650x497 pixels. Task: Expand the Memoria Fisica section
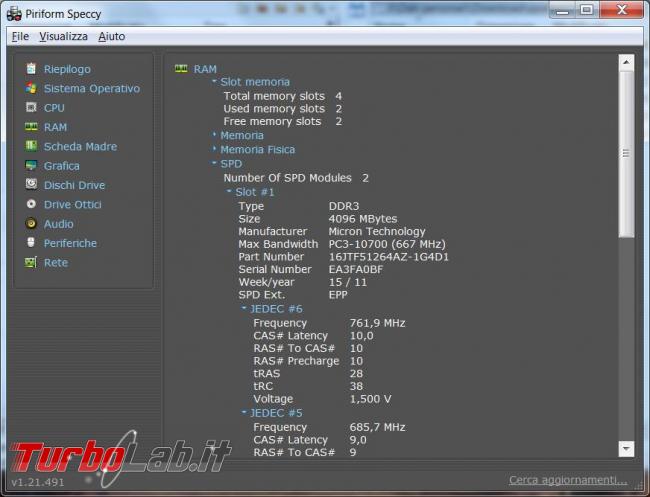[x=214, y=148]
